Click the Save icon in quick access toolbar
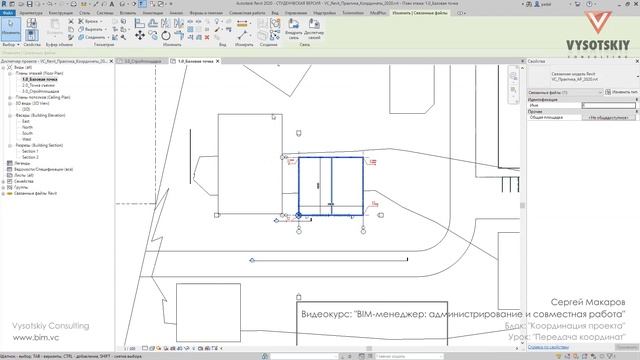Image resolution: width=640 pixels, height=360 pixels. click(x=29, y=4)
